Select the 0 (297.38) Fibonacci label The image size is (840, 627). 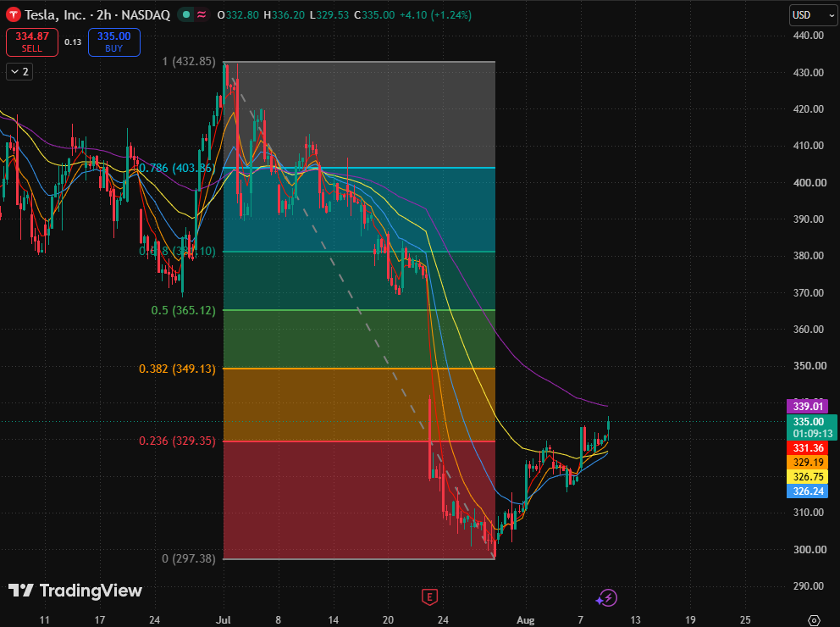[189, 558]
